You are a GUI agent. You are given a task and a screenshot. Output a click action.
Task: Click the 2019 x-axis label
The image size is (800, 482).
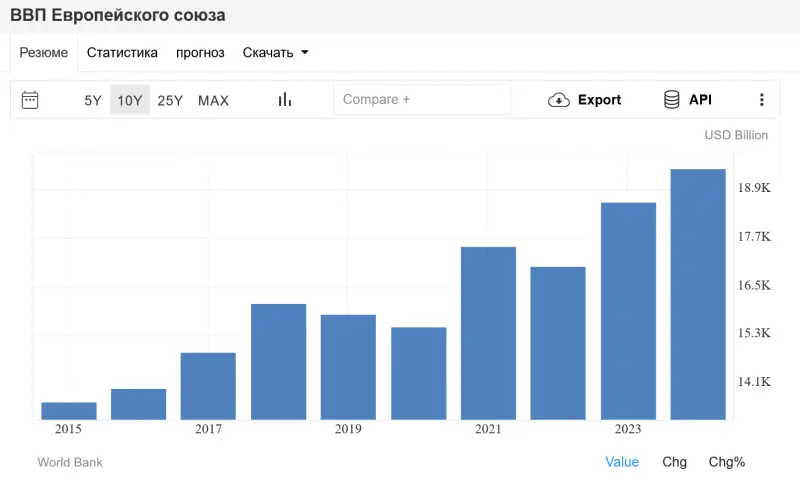[348, 429]
